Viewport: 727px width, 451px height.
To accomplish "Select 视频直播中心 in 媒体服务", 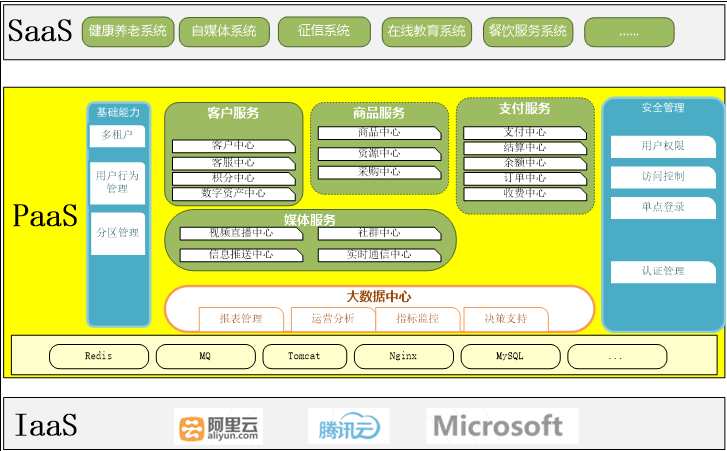I will [241, 233].
